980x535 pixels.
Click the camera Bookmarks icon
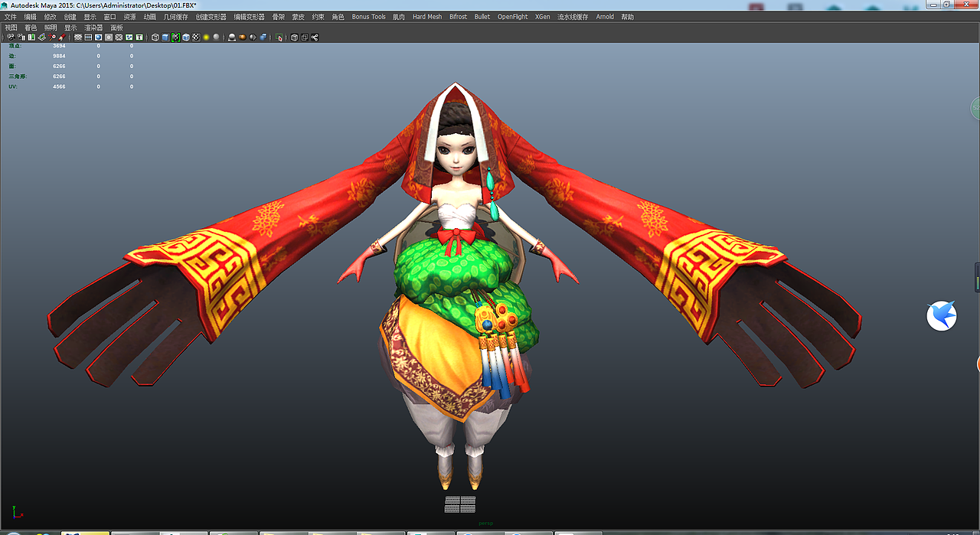[31, 37]
